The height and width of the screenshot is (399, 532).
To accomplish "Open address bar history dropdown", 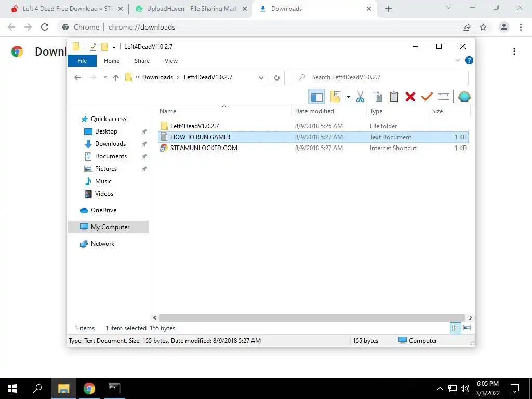I will click(261, 78).
